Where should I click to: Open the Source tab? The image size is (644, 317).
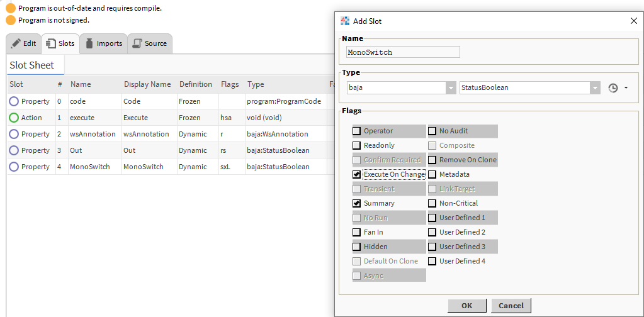coord(150,43)
